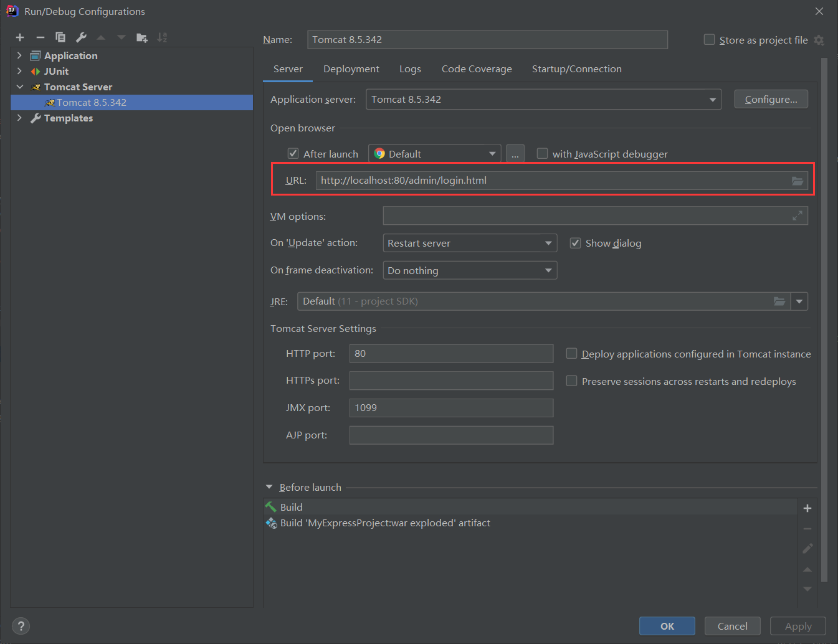838x644 pixels.
Task: Move before launch task up arrow
Action: pyautogui.click(x=807, y=569)
